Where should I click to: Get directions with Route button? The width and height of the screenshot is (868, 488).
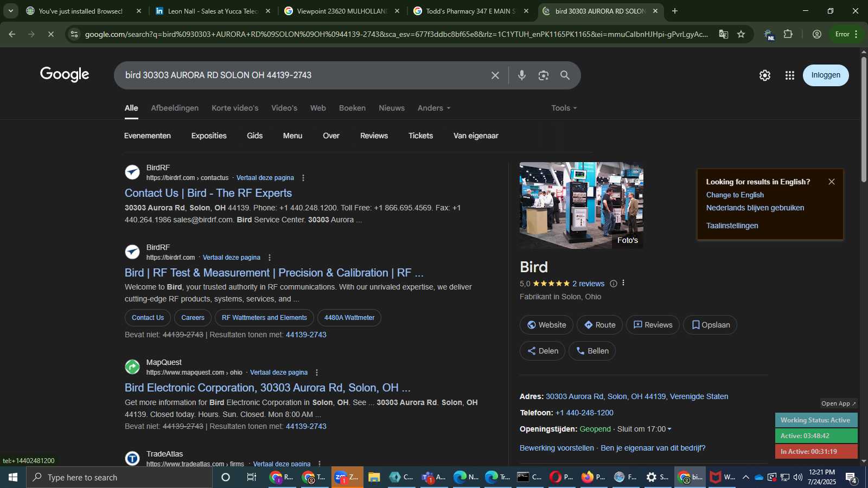pos(599,325)
